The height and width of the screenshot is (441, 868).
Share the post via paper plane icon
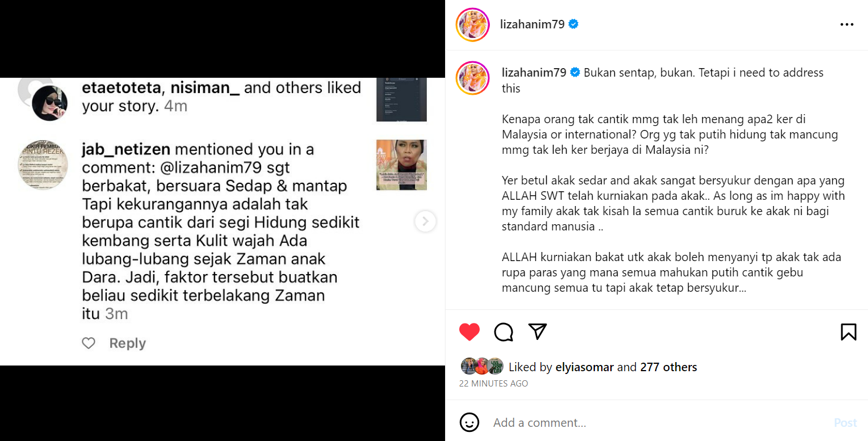[538, 331]
